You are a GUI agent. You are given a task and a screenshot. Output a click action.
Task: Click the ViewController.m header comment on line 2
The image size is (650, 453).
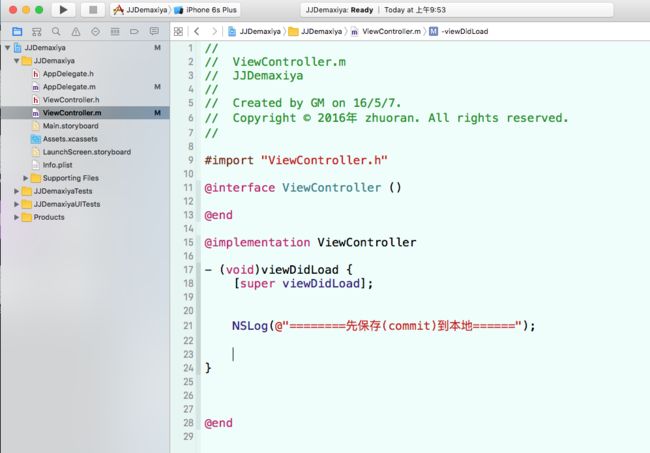275,62
